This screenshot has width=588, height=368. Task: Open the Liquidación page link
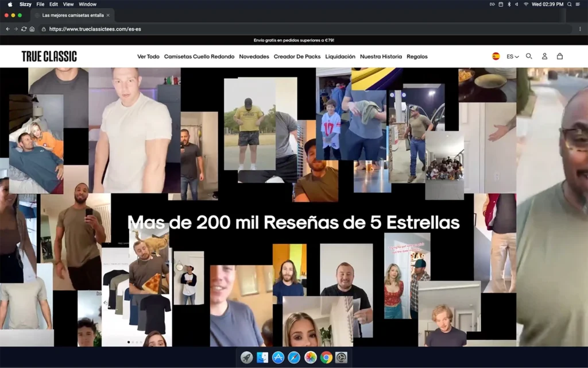(340, 56)
